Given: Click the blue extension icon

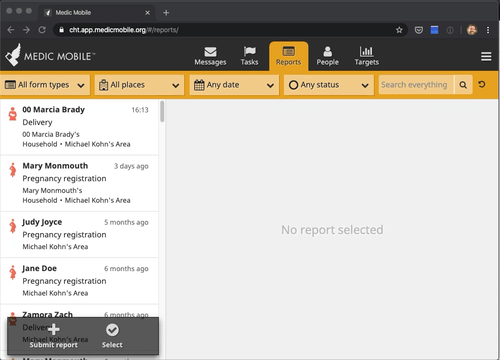Looking at the screenshot, I should tap(434, 30).
